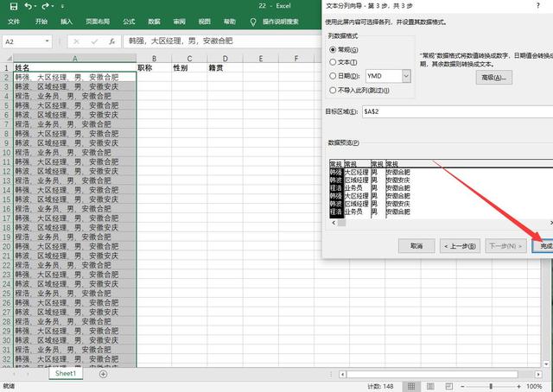The image size is (553, 392).
Task: Switch to the 插入 ribbon tab
Action: tap(67, 22)
